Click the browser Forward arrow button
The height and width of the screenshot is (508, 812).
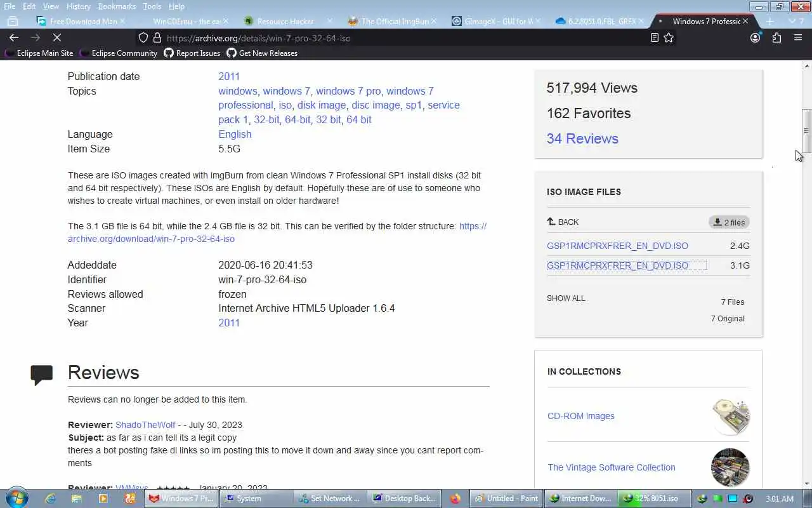point(35,38)
